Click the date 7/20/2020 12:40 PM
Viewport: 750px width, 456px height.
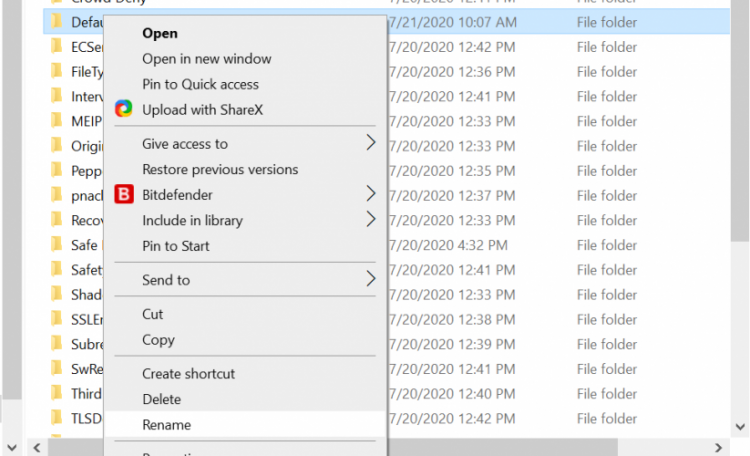click(x=452, y=394)
